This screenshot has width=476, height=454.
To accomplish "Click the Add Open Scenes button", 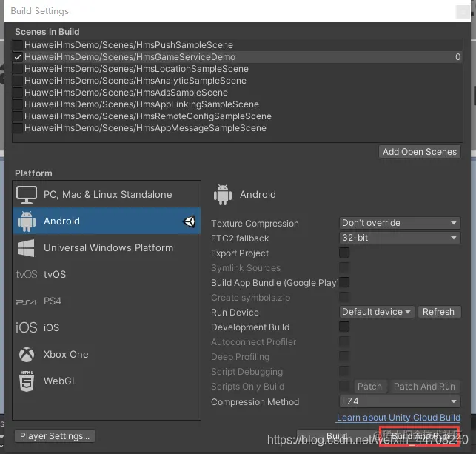I will (x=420, y=152).
